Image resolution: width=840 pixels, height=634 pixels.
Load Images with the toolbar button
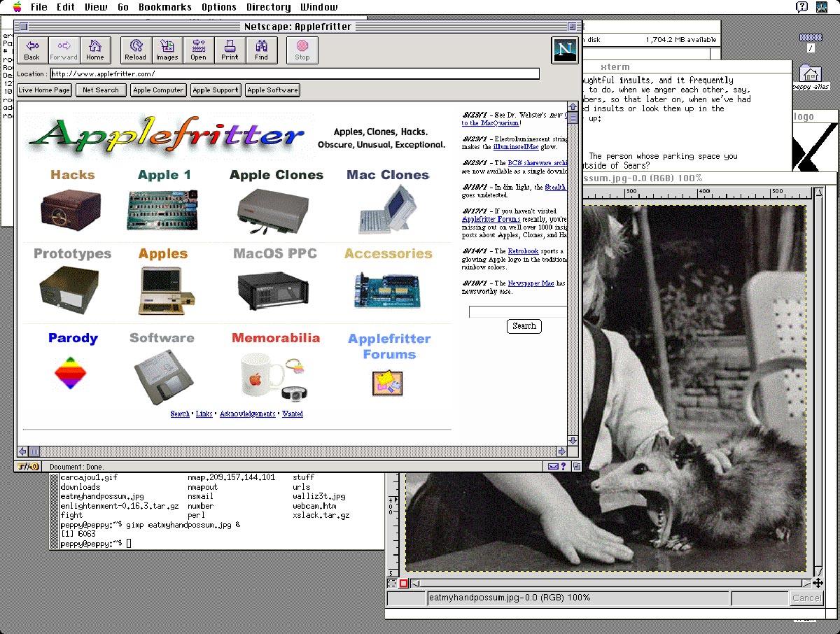pyautogui.click(x=167, y=50)
